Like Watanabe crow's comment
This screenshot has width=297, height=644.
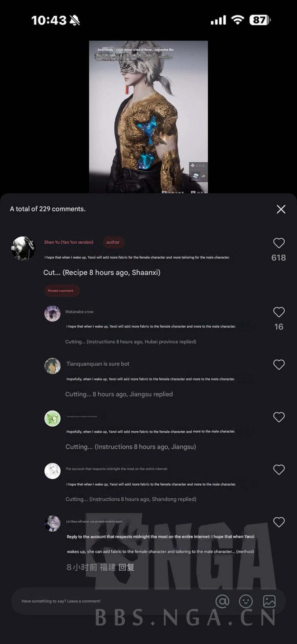279,312
